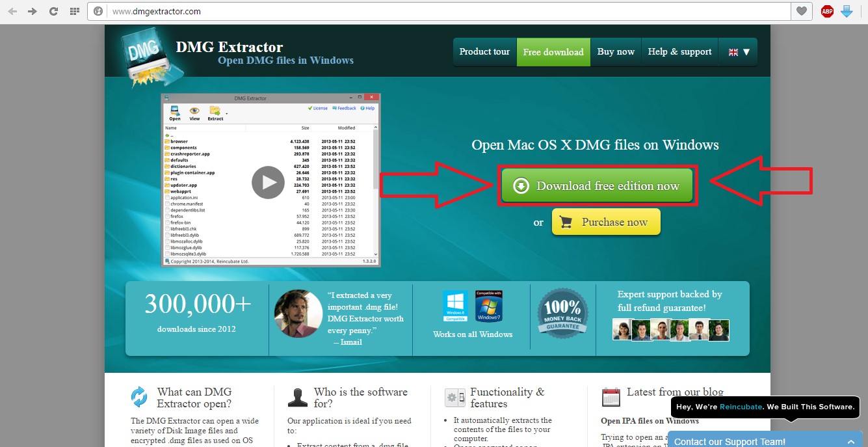Play the DMG Extractor demo video
The image size is (868, 447).
pos(268,182)
